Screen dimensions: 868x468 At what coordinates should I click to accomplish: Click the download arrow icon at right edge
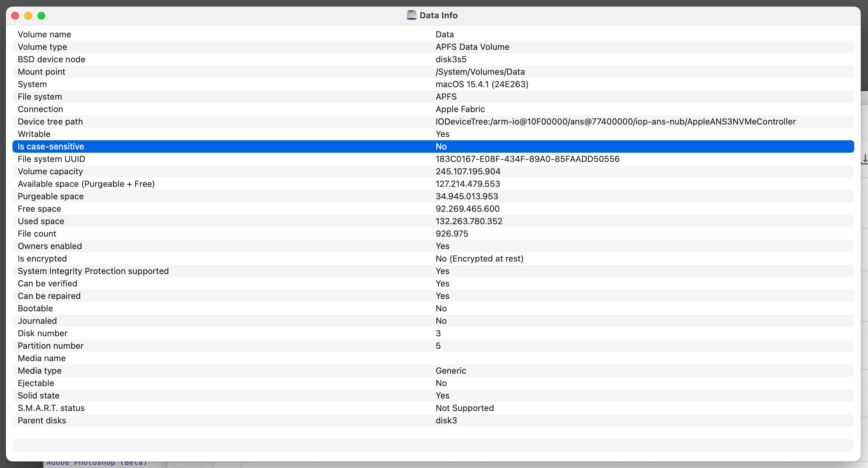[x=865, y=158]
